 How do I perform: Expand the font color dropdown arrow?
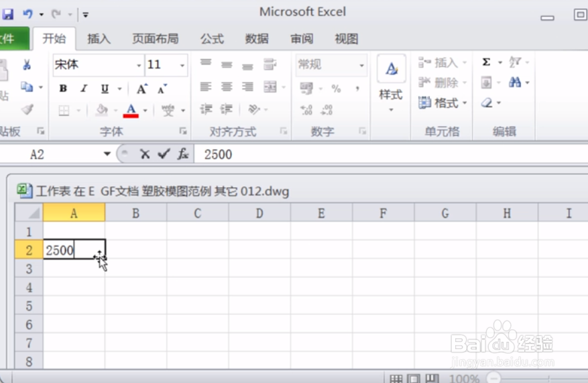point(145,111)
